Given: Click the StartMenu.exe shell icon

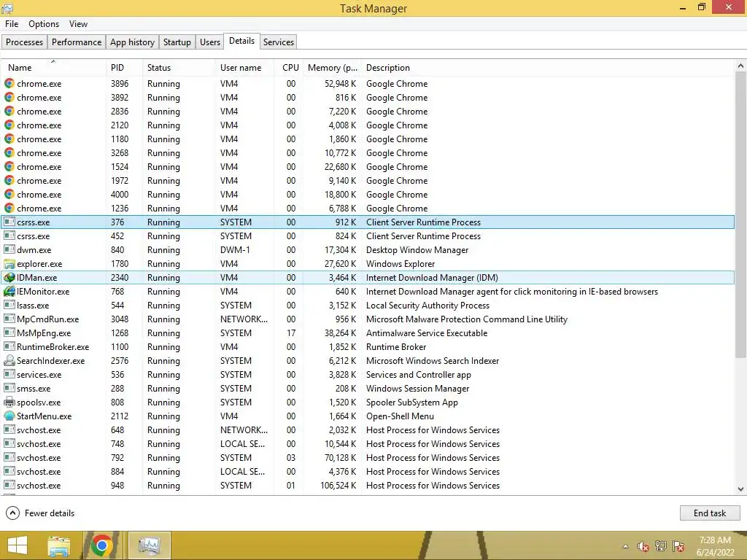Looking at the screenshot, I should pos(9,416).
